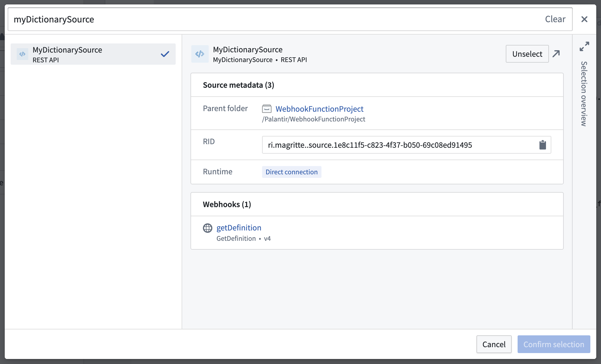Click the Runtime label
The image size is (601, 364).
coord(217,172)
